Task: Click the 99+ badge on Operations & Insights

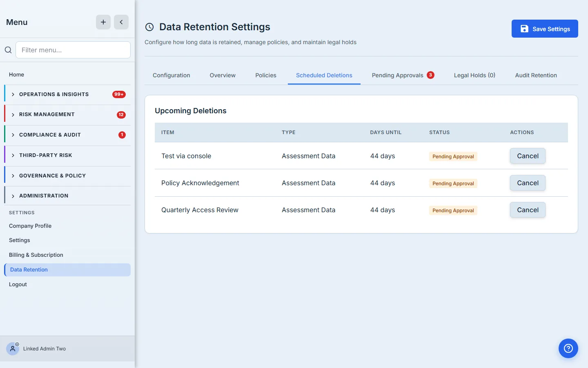Action: click(x=119, y=94)
